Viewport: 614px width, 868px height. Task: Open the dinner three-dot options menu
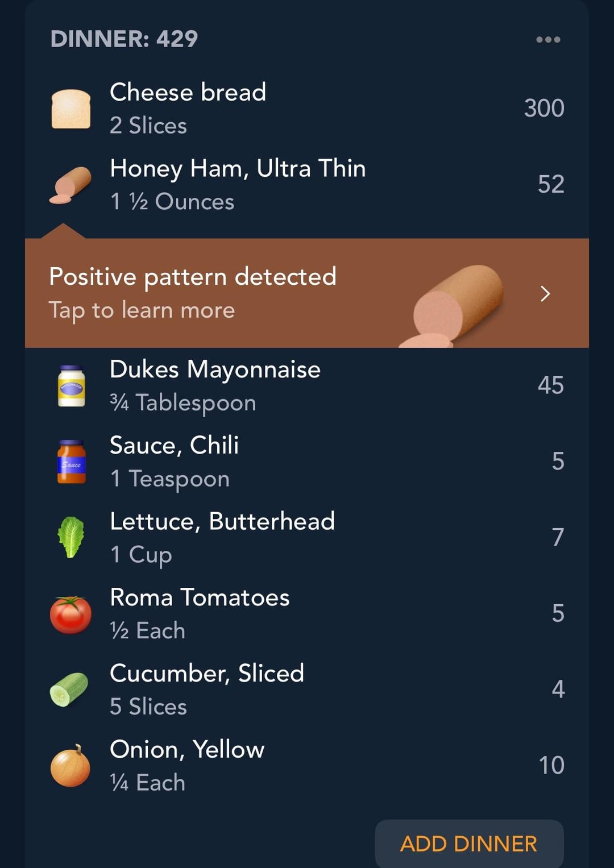click(x=548, y=39)
